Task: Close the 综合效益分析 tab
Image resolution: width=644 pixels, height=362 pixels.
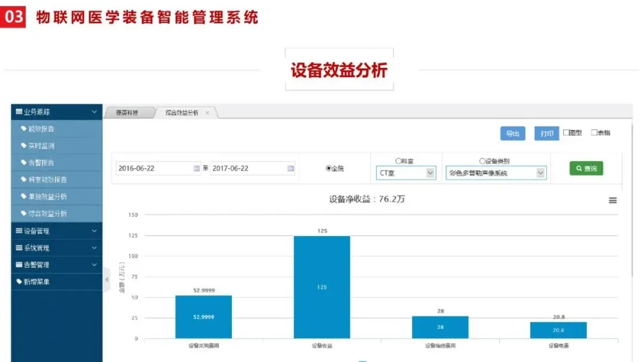Action: [208, 113]
